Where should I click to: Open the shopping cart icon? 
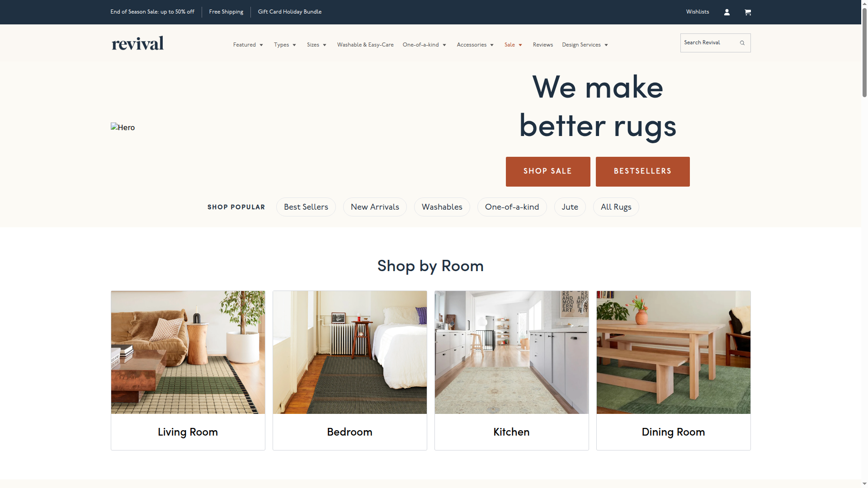(748, 12)
